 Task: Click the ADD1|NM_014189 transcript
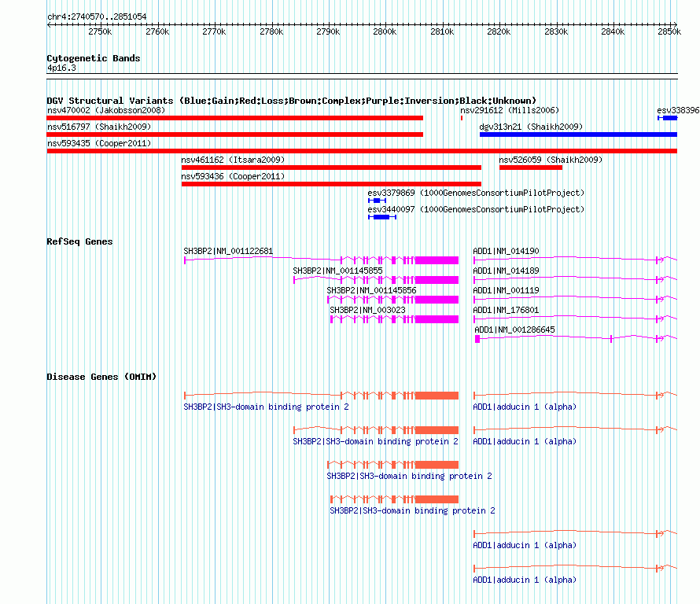[x=576, y=279]
